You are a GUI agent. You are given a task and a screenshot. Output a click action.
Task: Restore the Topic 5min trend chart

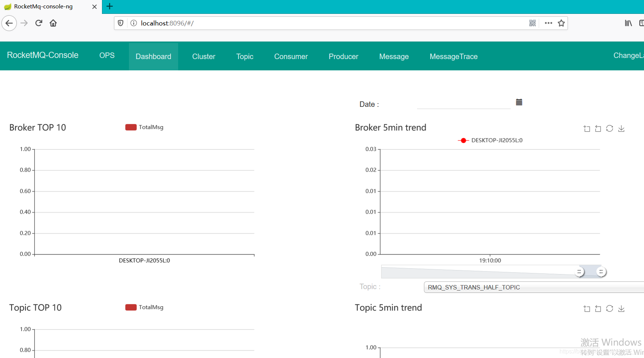coord(610,309)
